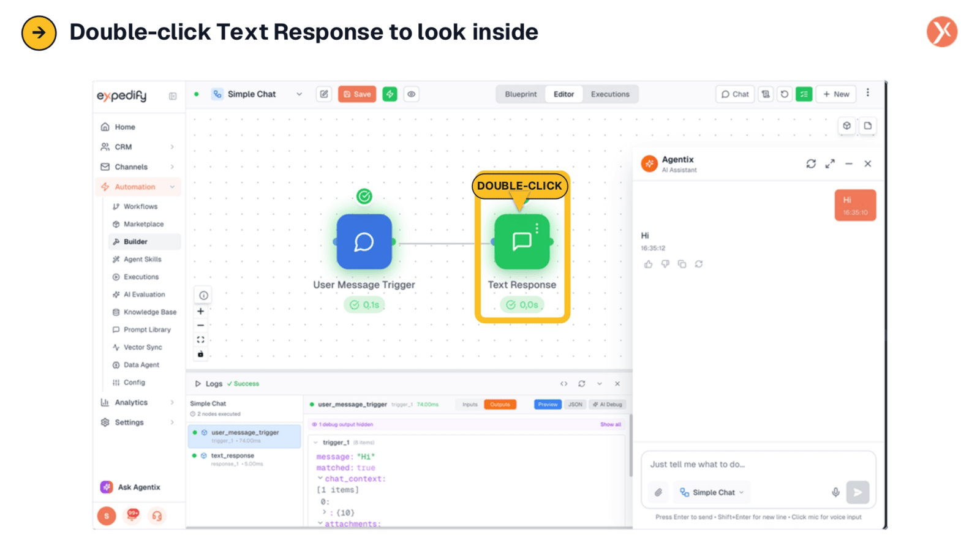
Task: Select text_response in logs list
Action: coord(244,459)
